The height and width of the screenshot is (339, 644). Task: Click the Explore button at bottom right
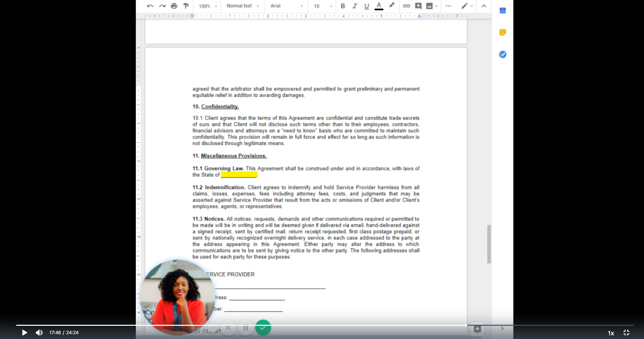[x=477, y=329]
